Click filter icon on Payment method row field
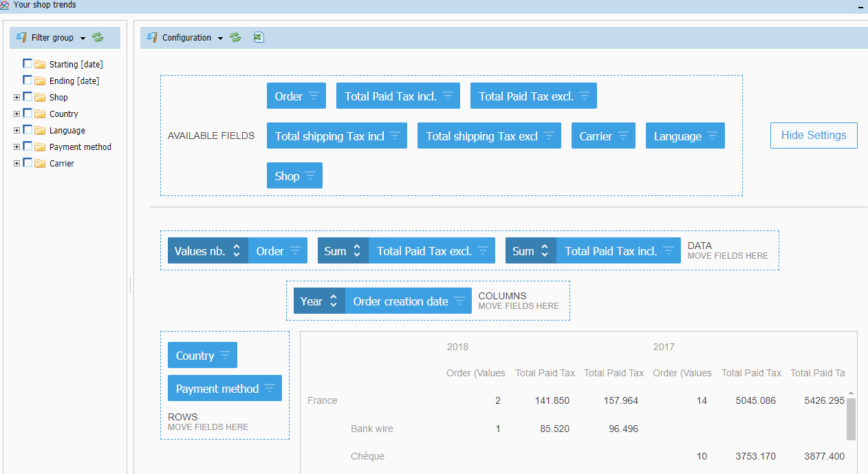The width and height of the screenshot is (868, 474). [269, 389]
